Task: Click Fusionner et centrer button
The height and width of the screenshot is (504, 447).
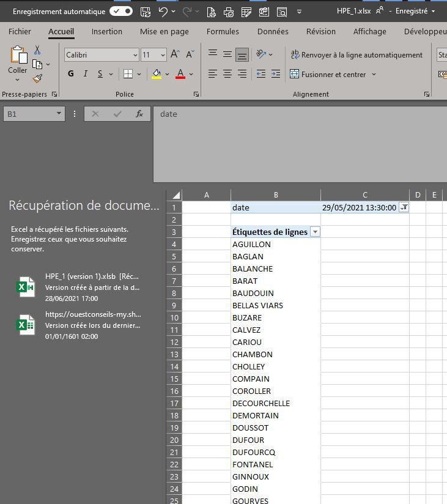Action: click(x=328, y=74)
